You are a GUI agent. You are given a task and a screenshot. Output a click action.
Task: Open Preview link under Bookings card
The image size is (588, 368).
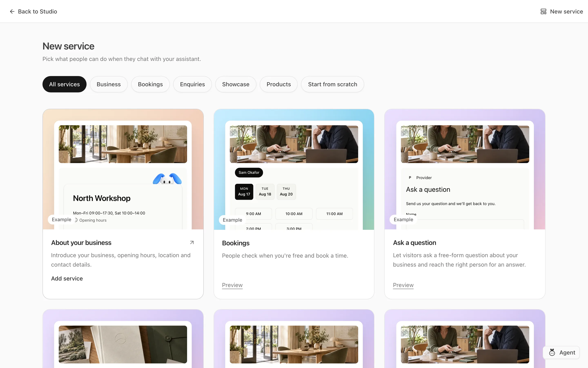(232, 285)
